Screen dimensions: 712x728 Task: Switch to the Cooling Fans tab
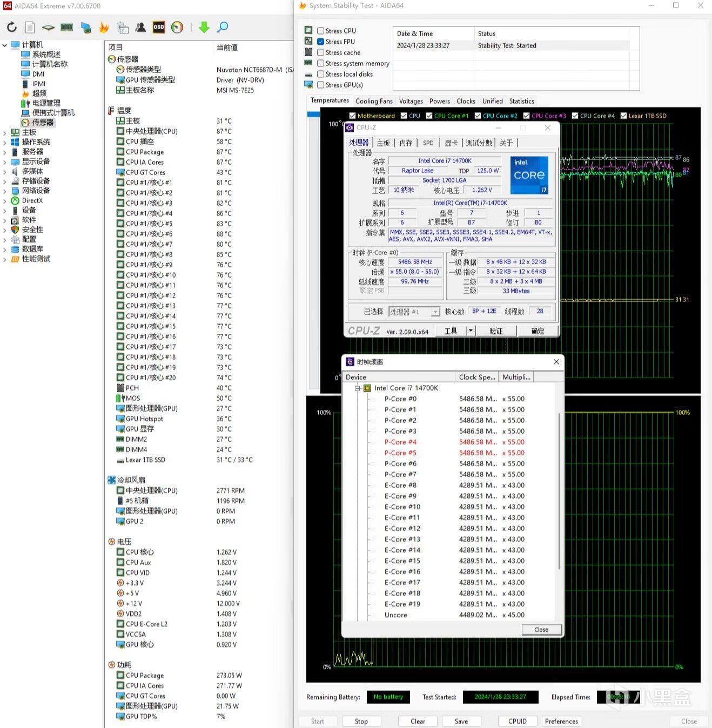374,101
